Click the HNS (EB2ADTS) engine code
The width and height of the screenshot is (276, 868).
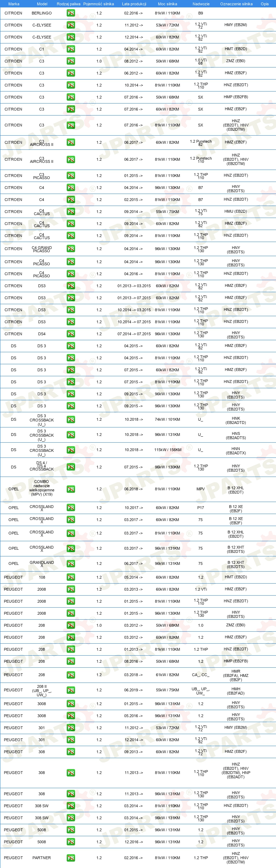click(x=236, y=436)
